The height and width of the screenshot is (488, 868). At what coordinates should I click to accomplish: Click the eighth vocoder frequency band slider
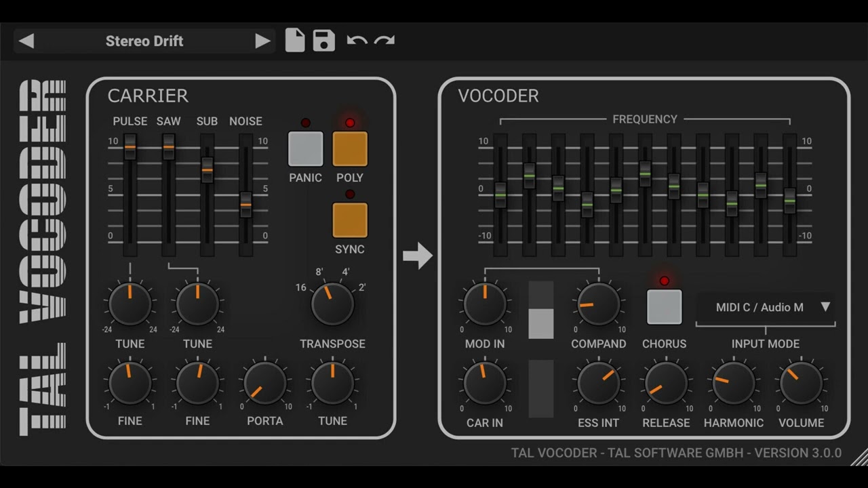[703, 195]
